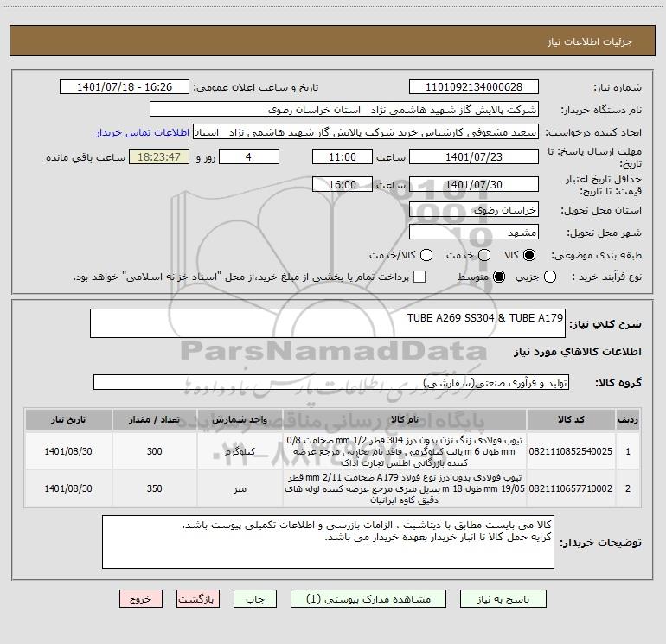Click the quantity cell 350
Image resolution: width=666 pixels, height=644 pixels.
click(x=155, y=488)
